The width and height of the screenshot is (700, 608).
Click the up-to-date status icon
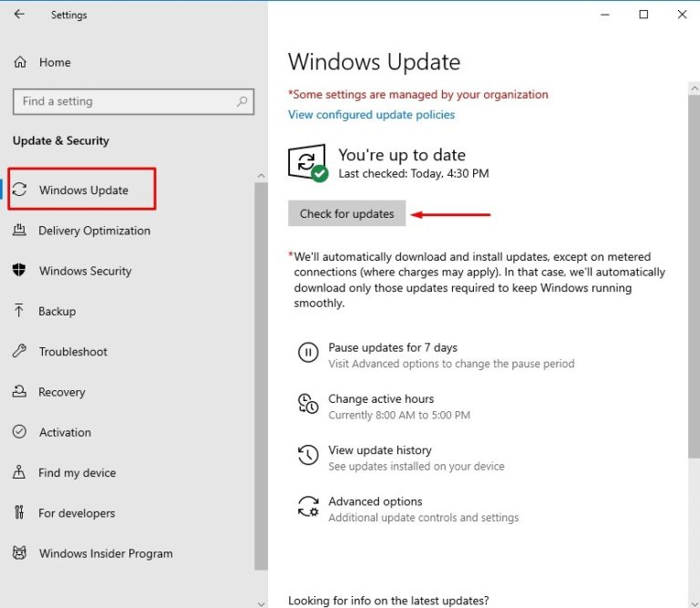(x=308, y=162)
